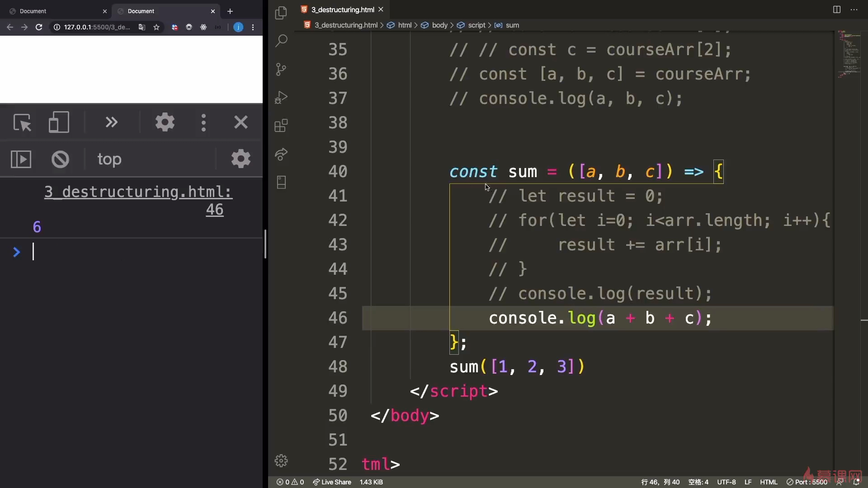Open the editor More Actions menu

coord(854,9)
